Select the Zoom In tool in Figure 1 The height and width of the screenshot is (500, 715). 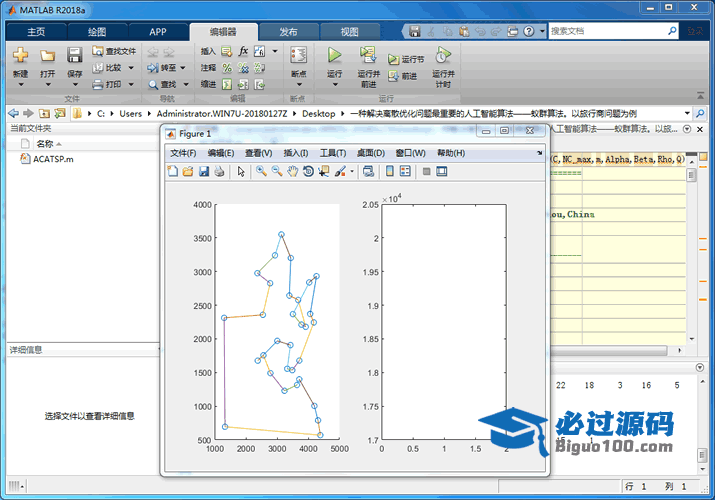click(x=261, y=171)
